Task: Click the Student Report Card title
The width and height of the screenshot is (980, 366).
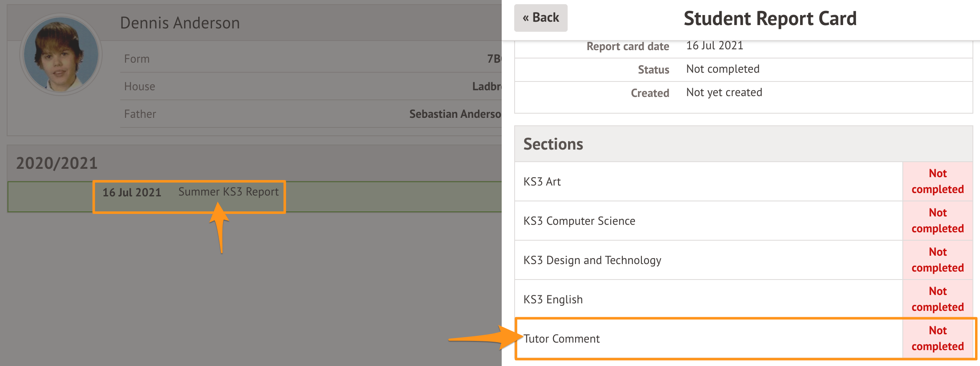Action: 770,19
